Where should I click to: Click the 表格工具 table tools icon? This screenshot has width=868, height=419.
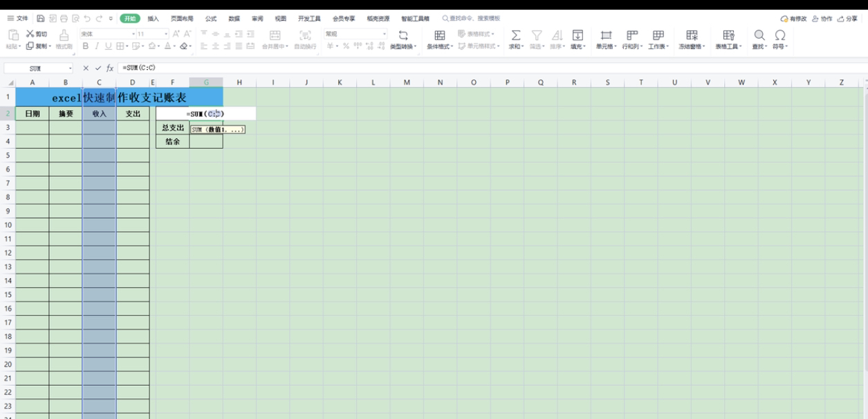coord(728,35)
